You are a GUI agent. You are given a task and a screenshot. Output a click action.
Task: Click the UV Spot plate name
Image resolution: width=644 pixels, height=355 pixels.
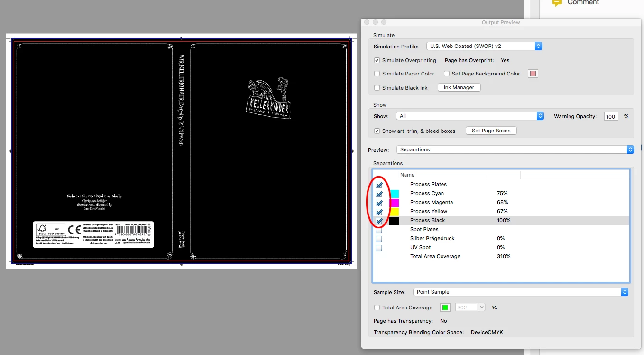[421, 247]
